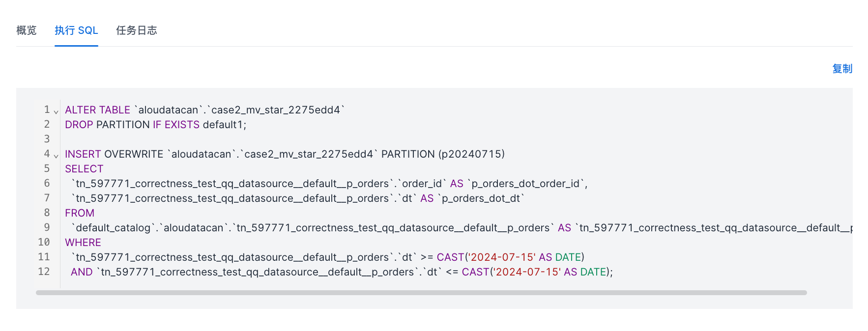Click the SELECT keyword on line 5
Screen dimensions: 868x331
(x=84, y=169)
